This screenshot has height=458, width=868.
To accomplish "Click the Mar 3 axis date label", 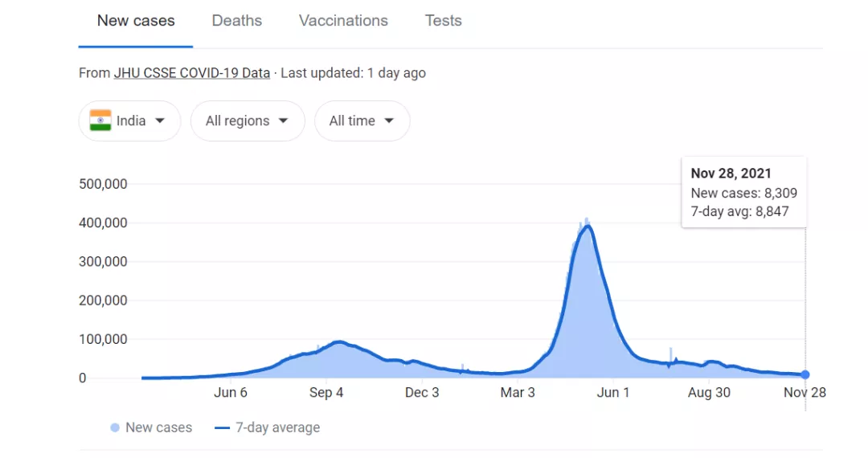I will [x=518, y=392].
